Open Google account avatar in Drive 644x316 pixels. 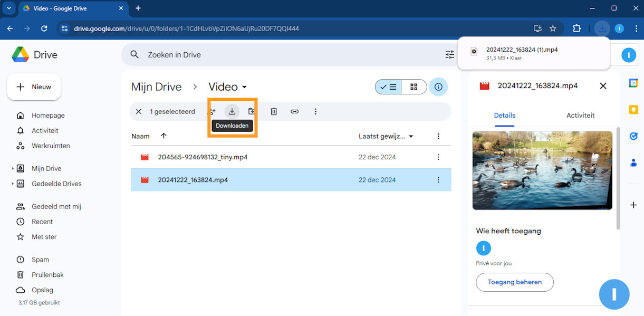click(629, 55)
